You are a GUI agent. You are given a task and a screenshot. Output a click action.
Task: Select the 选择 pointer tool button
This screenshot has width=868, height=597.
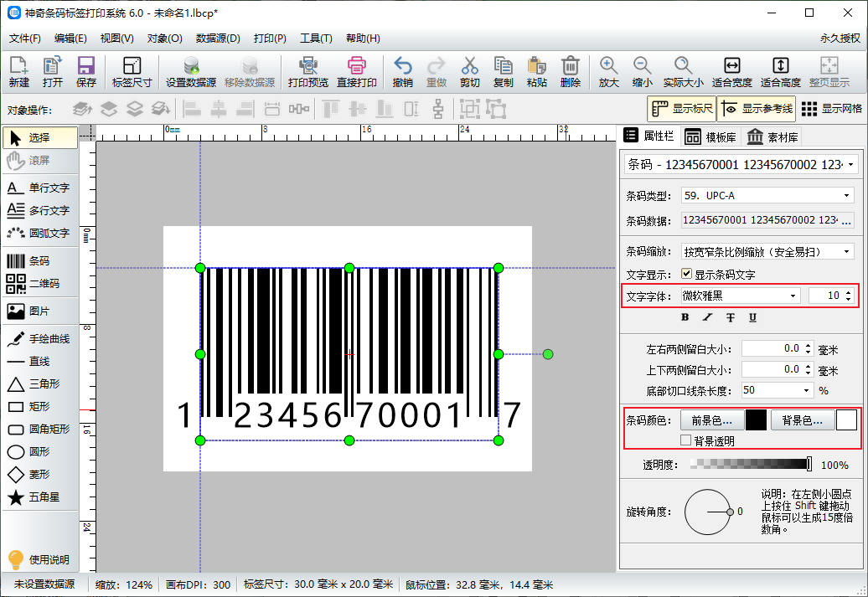click(x=40, y=138)
